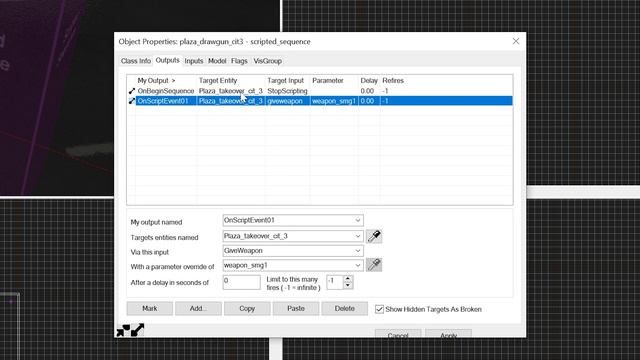640x360 pixels.
Task: Switch to the Outputs tab
Action: pyautogui.click(x=167, y=60)
